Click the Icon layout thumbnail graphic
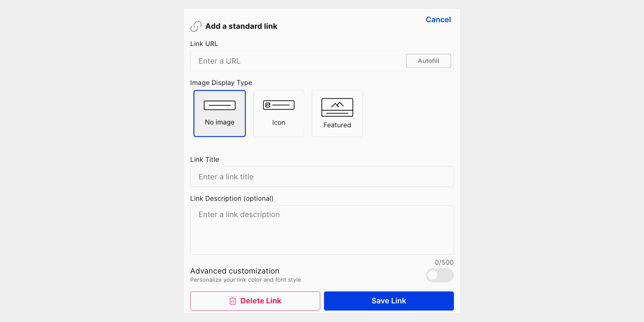The width and height of the screenshot is (644, 322). [x=278, y=105]
